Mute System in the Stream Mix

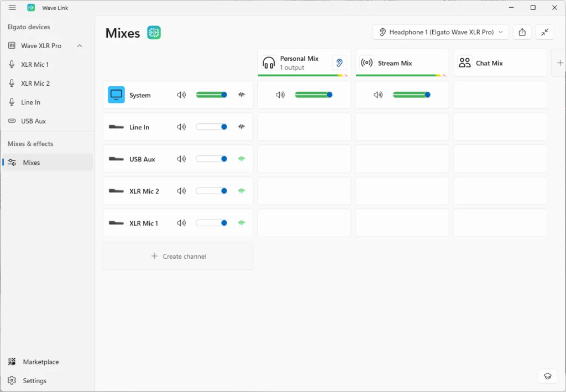(378, 95)
